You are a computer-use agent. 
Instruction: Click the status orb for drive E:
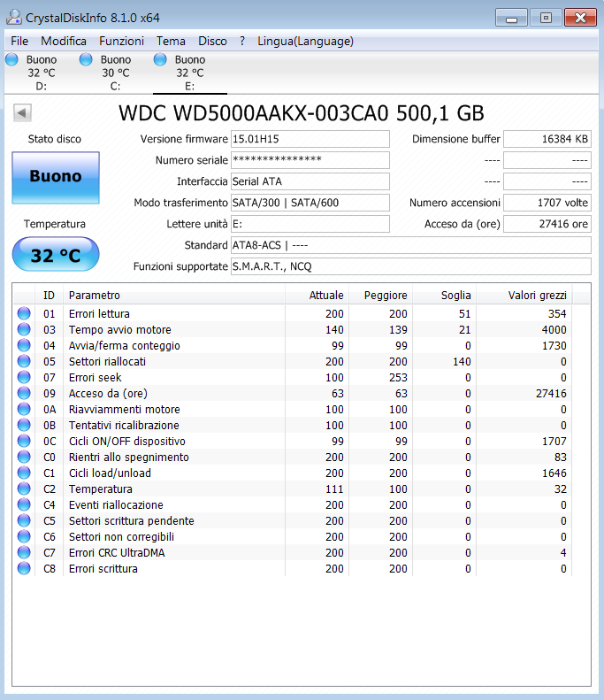(x=160, y=59)
